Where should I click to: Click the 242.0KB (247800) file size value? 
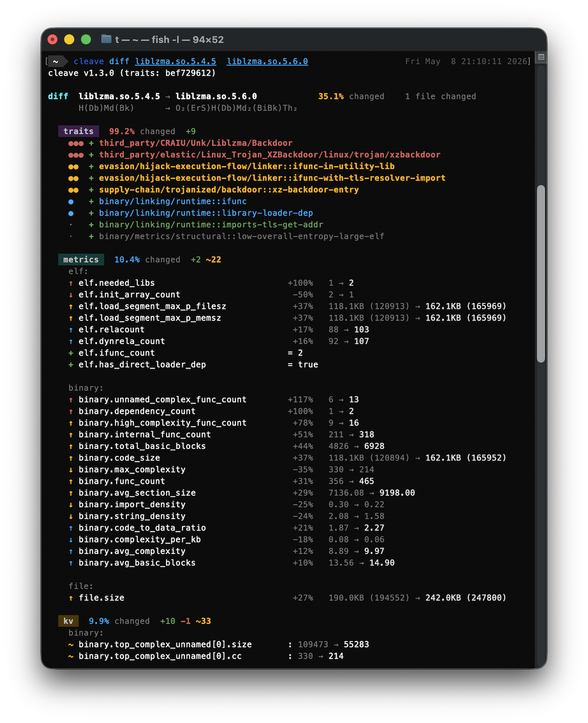click(x=465, y=598)
